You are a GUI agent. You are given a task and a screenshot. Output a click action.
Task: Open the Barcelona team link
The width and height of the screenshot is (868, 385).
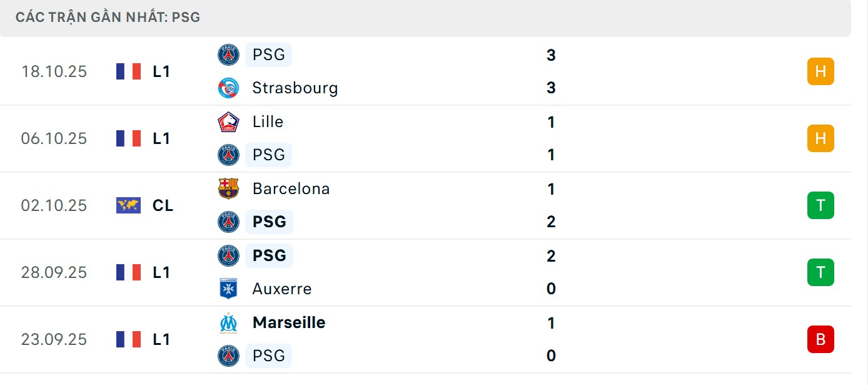291,188
